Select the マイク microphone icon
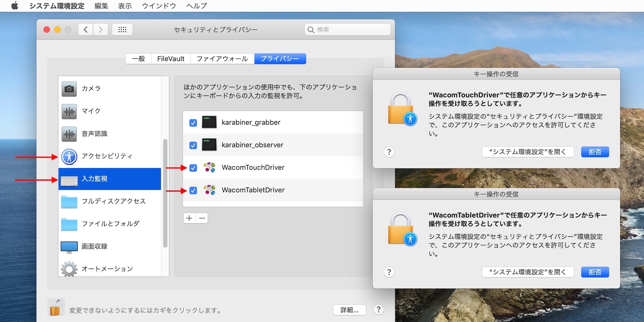Image resolution: width=644 pixels, height=322 pixels. [x=69, y=111]
